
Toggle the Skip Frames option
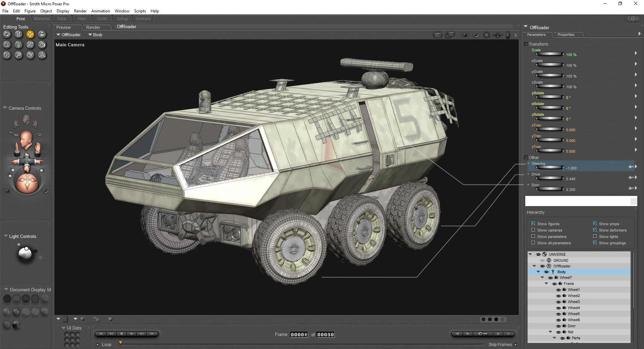click(x=516, y=345)
